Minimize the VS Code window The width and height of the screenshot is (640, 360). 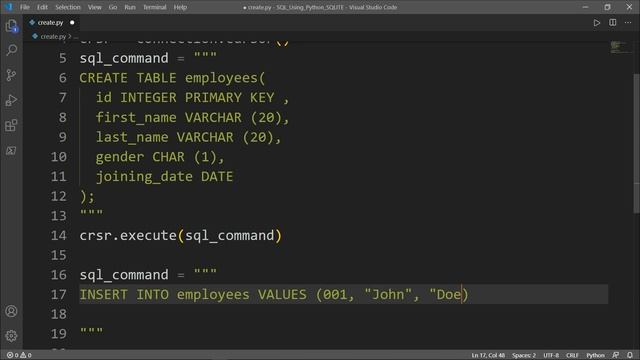[585, 7]
